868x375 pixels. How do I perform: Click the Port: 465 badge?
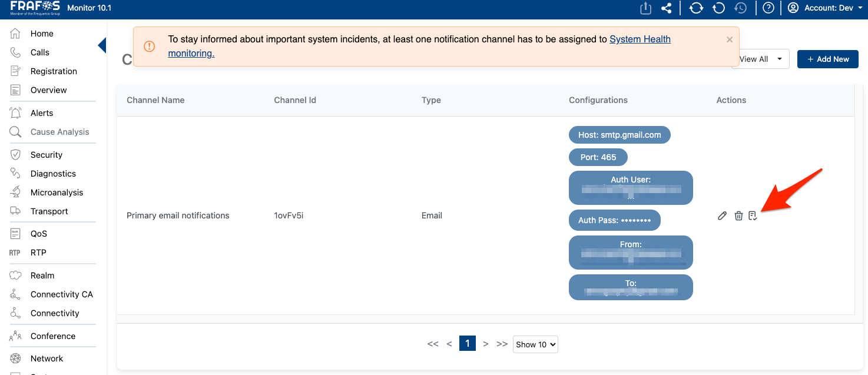(x=598, y=157)
